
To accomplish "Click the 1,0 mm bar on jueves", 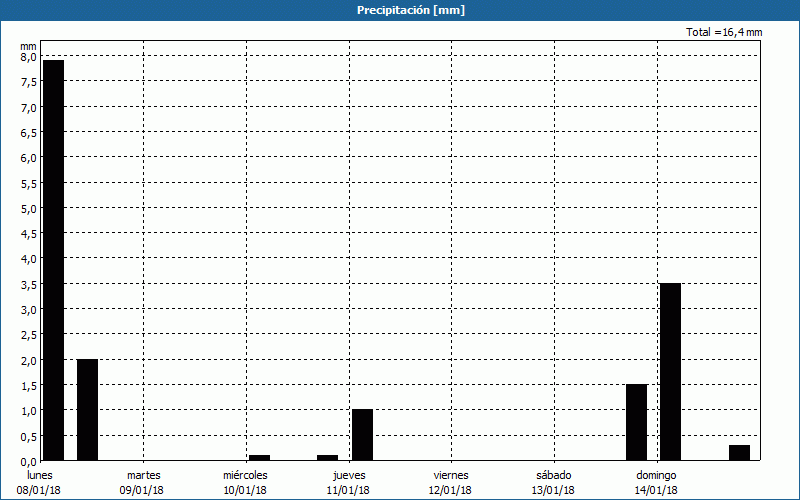I will click(x=362, y=435).
